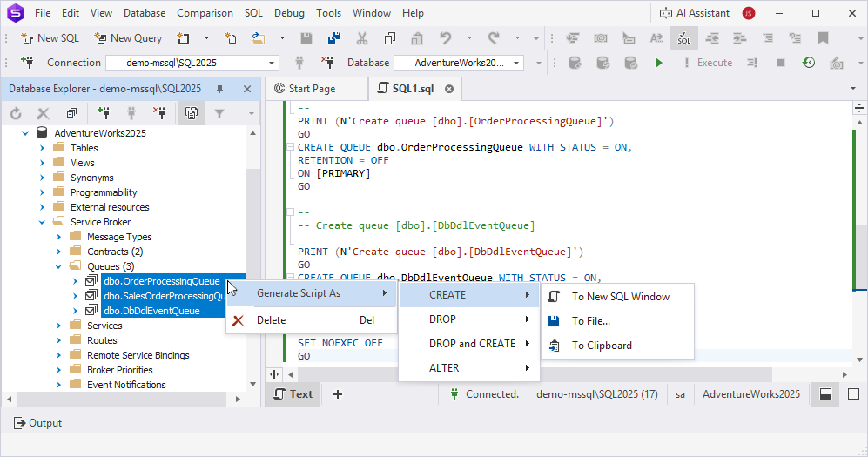Expand the Tables folder
This screenshot has width=868, height=457.
[42, 148]
